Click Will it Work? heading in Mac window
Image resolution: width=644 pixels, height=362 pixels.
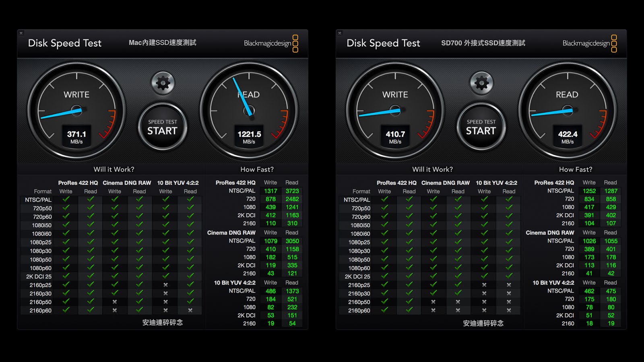click(x=114, y=169)
